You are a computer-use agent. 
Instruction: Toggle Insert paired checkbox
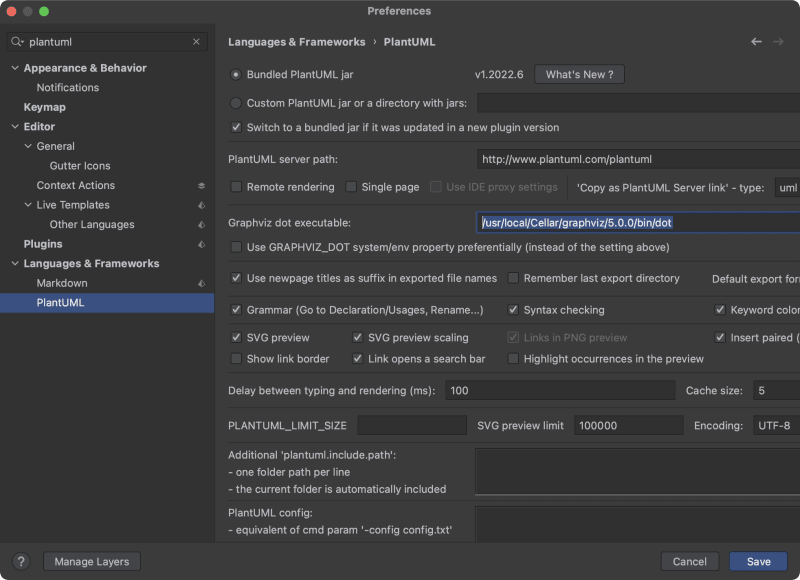pyautogui.click(x=720, y=337)
